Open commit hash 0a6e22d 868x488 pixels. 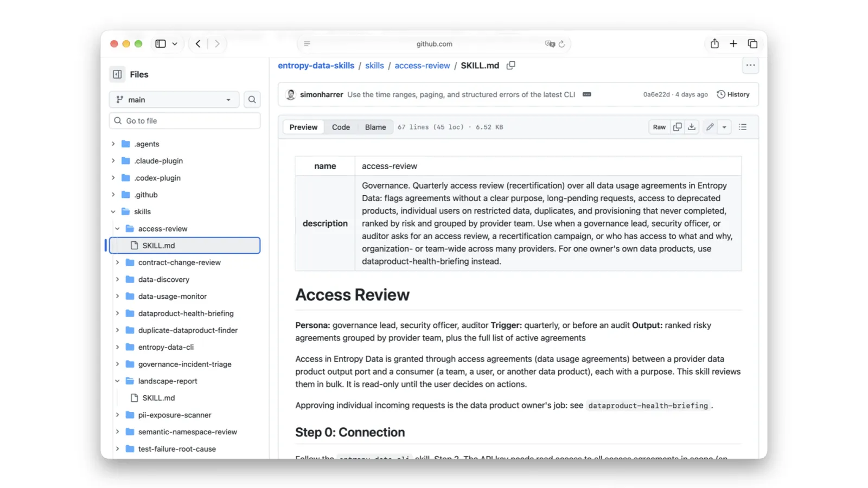pos(656,94)
